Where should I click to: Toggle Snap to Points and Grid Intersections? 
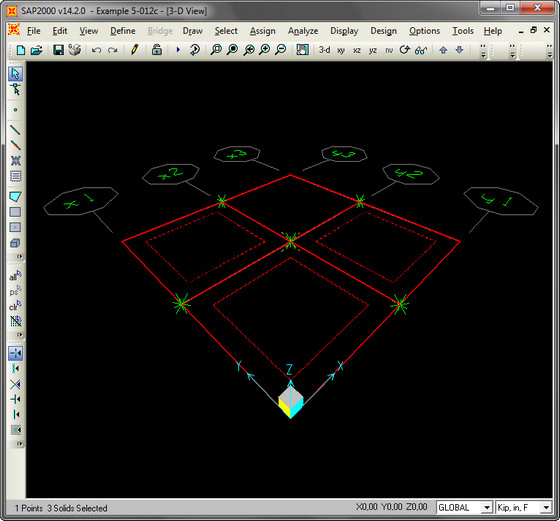pos(15,353)
